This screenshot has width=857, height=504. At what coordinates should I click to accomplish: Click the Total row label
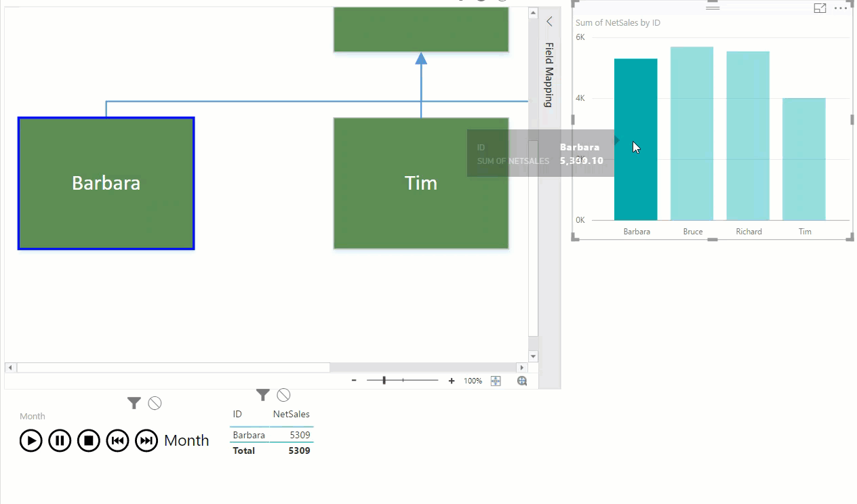click(x=244, y=450)
